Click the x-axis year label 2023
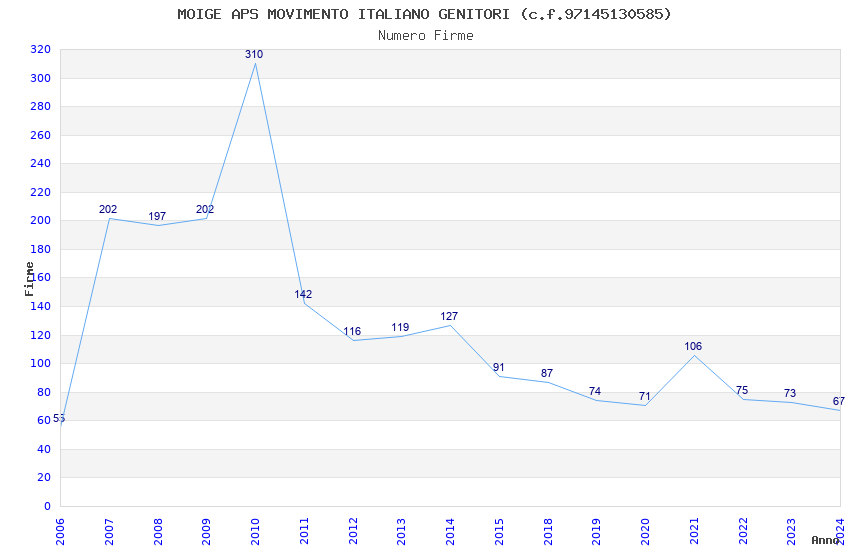Viewport: 850px width, 550px height. pos(791,532)
